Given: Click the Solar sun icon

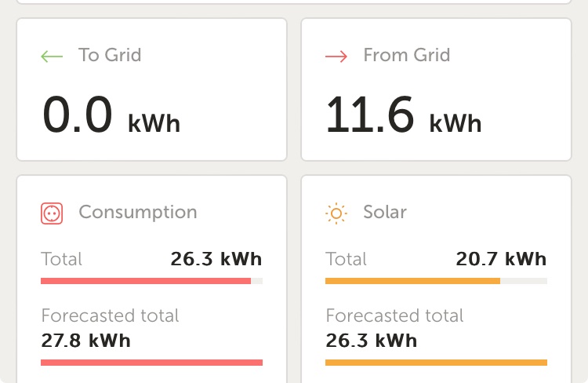Looking at the screenshot, I should (x=336, y=213).
